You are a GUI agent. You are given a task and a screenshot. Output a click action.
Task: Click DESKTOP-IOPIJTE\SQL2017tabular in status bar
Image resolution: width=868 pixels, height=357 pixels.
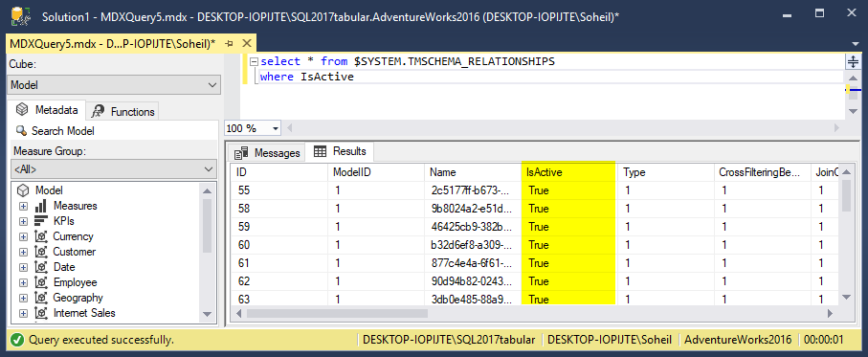click(x=449, y=339)
